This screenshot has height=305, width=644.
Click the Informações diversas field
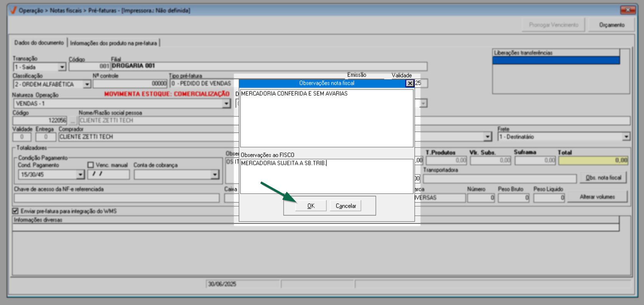[315, 227]
